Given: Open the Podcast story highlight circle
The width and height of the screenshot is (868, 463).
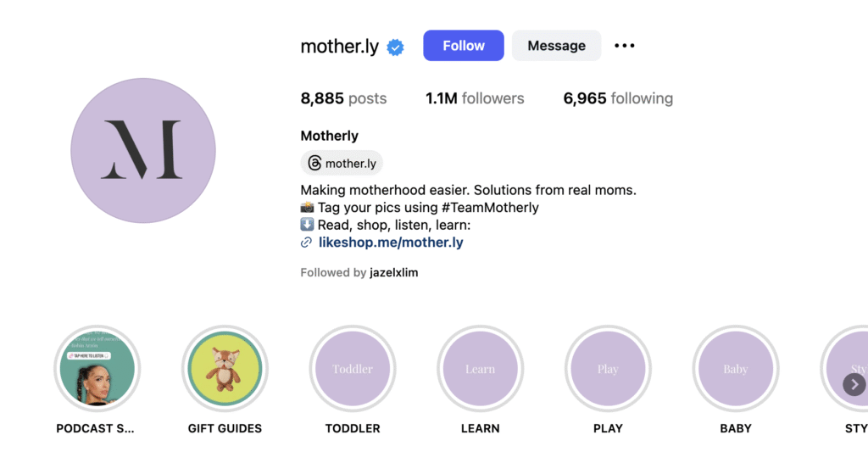Looking at the screenshot, I should click(x=97, y=368).
